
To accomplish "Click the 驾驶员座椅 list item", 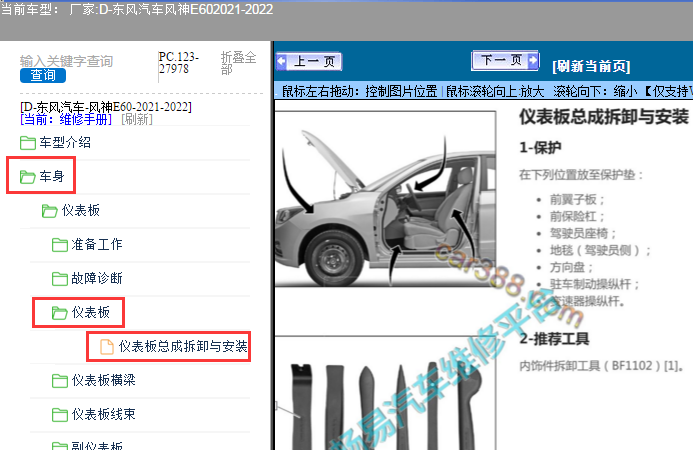I will click(x=583, y=233).
